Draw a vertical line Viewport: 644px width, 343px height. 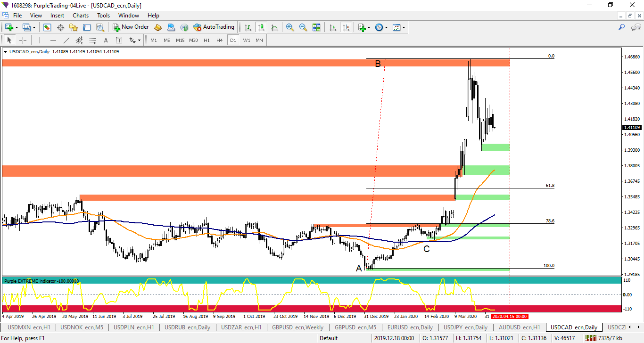[40, 40]
